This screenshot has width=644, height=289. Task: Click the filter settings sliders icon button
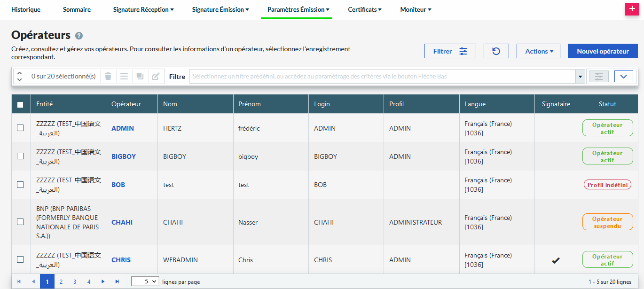pos(598,76)
